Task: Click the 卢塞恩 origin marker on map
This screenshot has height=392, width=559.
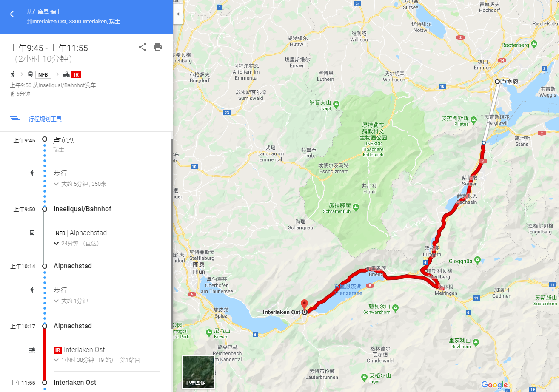Action: (x=497, y=81)
